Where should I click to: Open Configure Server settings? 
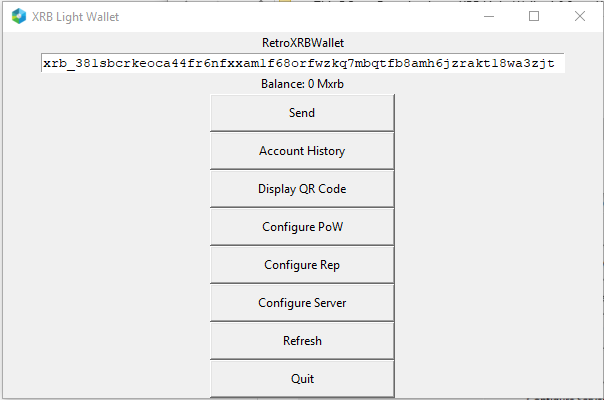point(302,303)
